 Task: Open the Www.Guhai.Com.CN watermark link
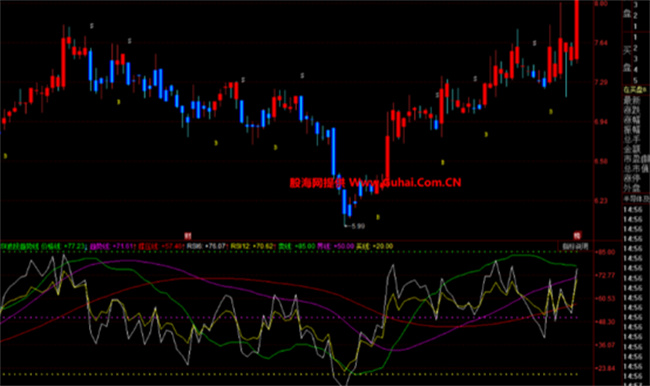405,182
